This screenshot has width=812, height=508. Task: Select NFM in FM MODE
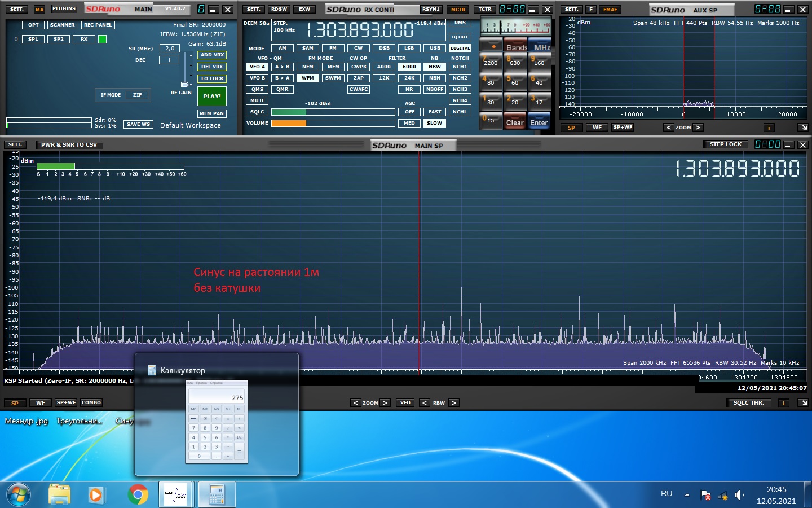point(308,67)
